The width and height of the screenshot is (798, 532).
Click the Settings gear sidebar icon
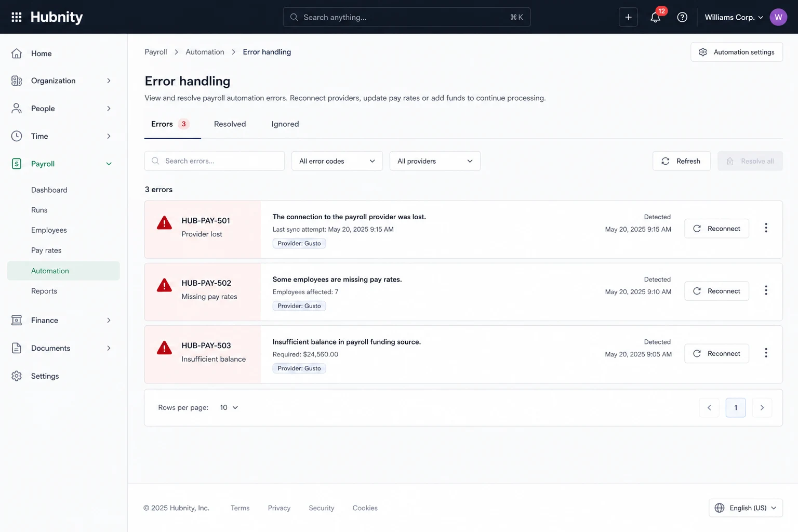(x=17, y=376)
